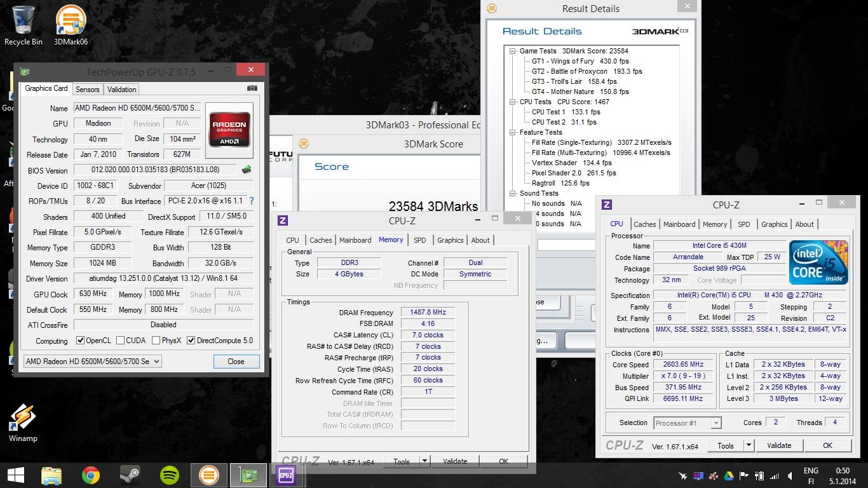Image resolution: width=868 pixels, height=488 pixels.
Task: Click the Tools button in the CPU window
Action: (726, 445)
